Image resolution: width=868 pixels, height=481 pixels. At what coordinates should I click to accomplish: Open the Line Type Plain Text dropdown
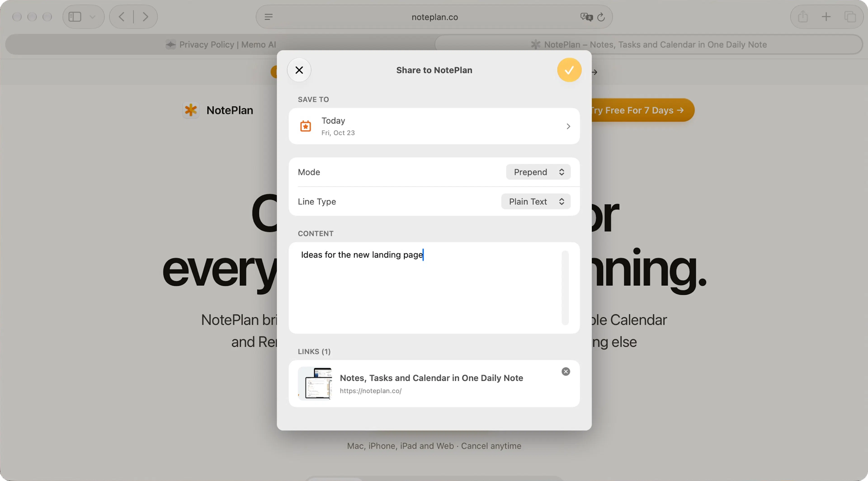click(x=536, y=202)
